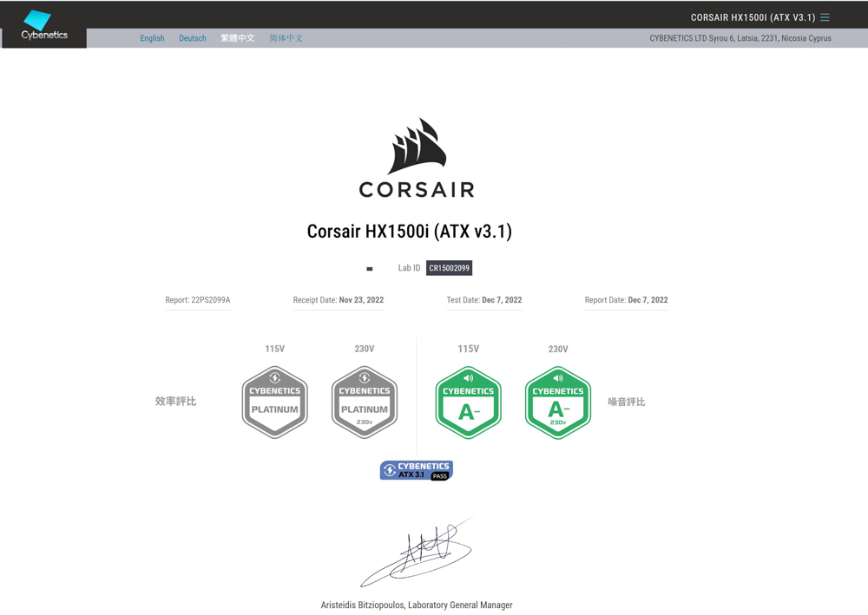Select the 繁體中文 language option

(238, 38)
